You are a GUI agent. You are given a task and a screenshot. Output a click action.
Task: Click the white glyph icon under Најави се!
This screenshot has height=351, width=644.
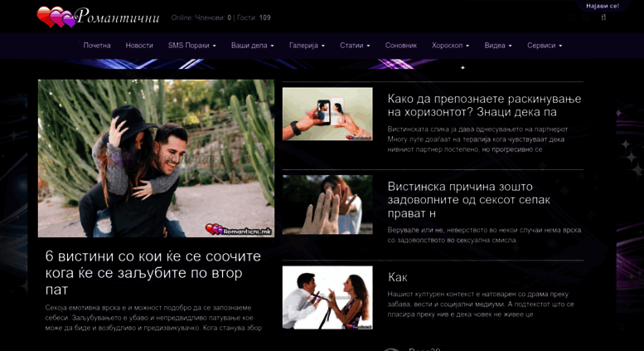point(603,17)
